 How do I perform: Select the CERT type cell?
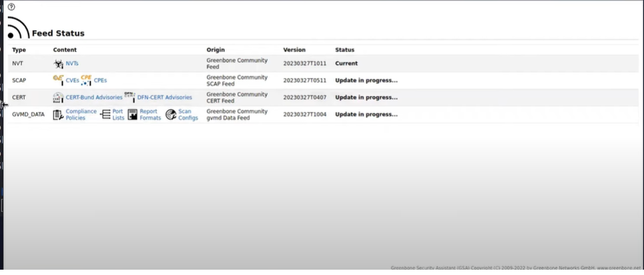click(19, 98)
